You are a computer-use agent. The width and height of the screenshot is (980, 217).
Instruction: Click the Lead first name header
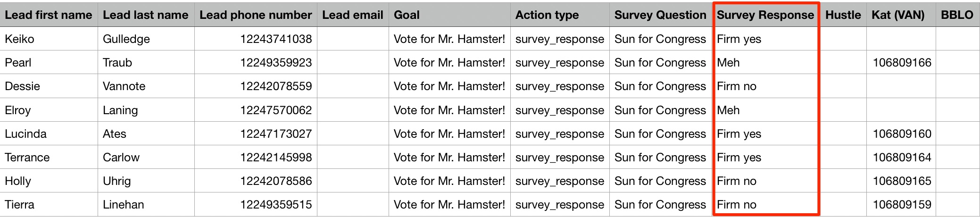[49, 15]
